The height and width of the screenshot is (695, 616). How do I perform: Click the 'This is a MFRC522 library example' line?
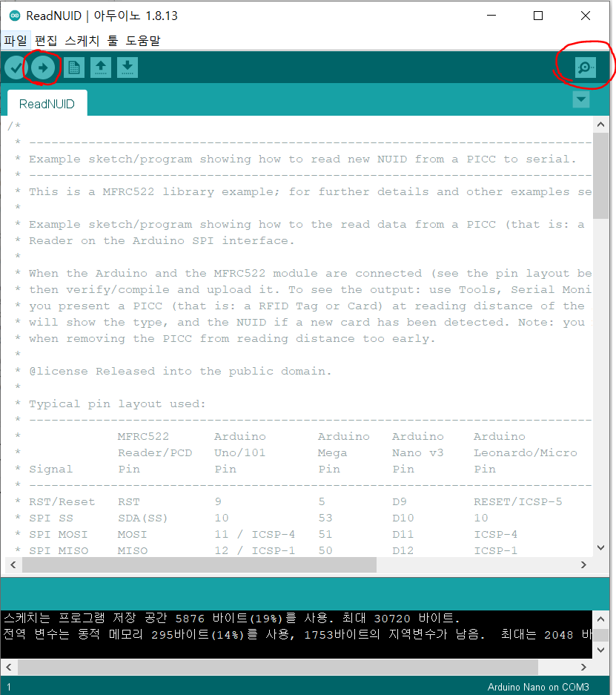pos(310,192)
